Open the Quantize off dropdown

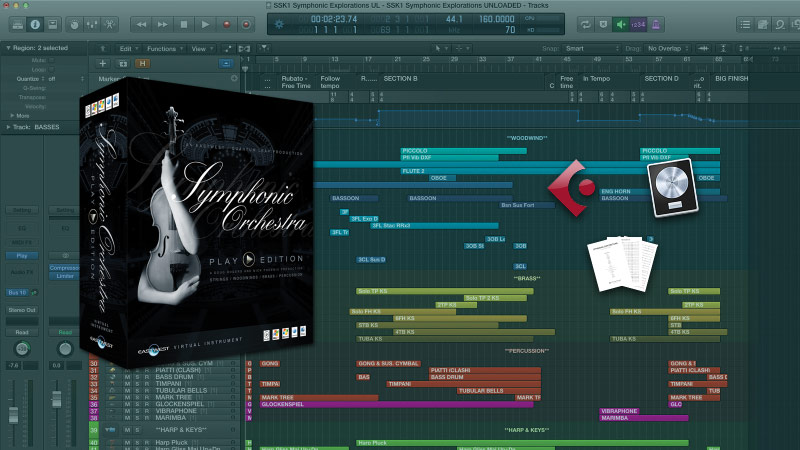click(x=65, y=79)
